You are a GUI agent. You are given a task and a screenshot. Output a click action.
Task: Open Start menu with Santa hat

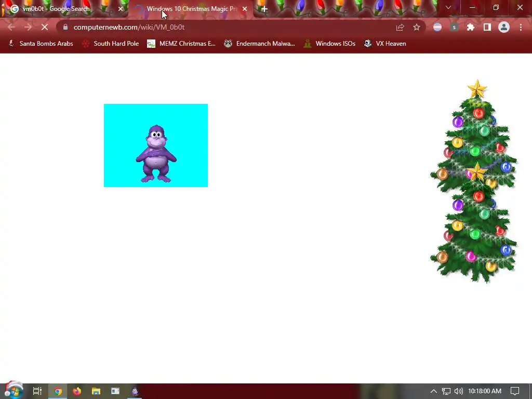pyautogui.click(x=13, y=390)
